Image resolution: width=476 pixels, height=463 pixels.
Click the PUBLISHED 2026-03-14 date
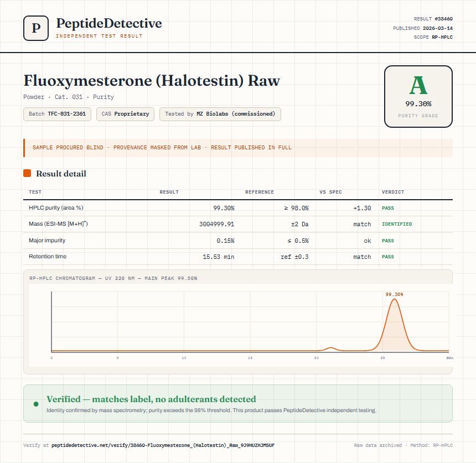click(x=422, y=28)
